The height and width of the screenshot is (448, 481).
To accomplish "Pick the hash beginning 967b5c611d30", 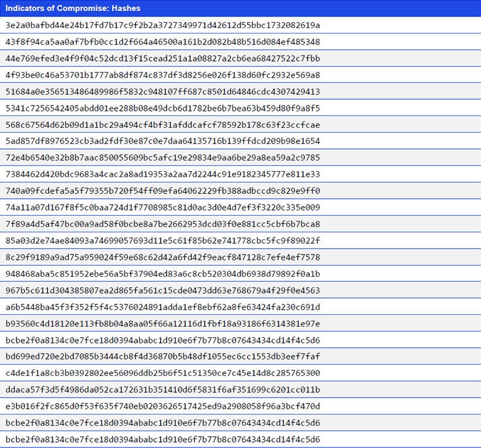I will pos(163,290).
